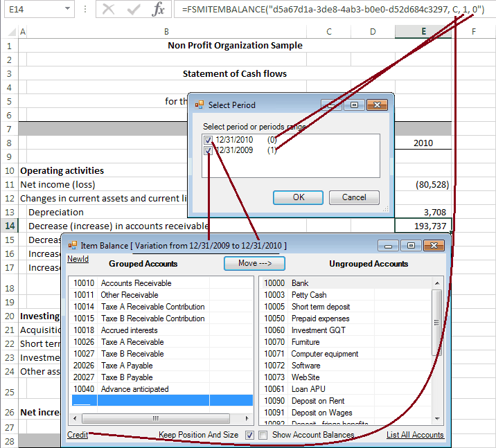Click Grouped Accounts scrollbar right arrow
Viewport: 496px width, 448px height.
pyautogui.click(x=247, y=418)
